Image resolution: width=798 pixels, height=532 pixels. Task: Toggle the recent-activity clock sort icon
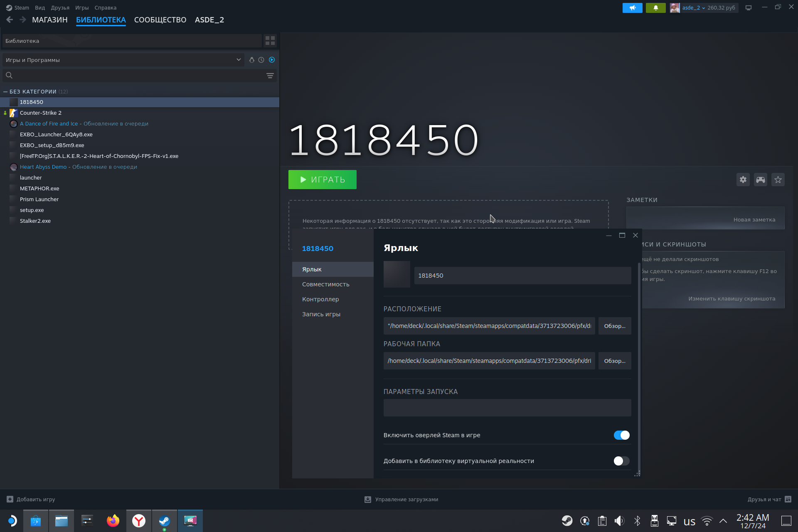[x=261, y=60]
